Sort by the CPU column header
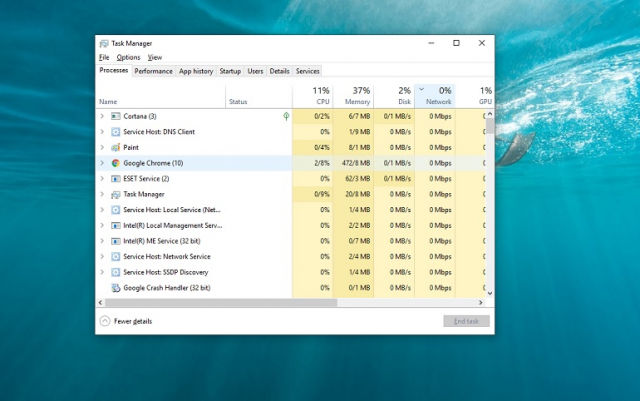The height and width of the screenshot is (401, 640). pos(313,96)
